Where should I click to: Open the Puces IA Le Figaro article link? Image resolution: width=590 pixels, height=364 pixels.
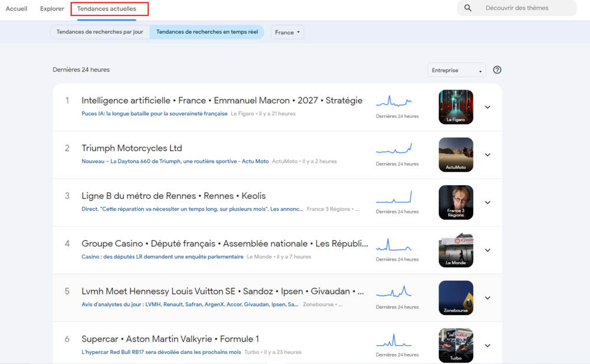pyautogui.click(x=155, y=114)
